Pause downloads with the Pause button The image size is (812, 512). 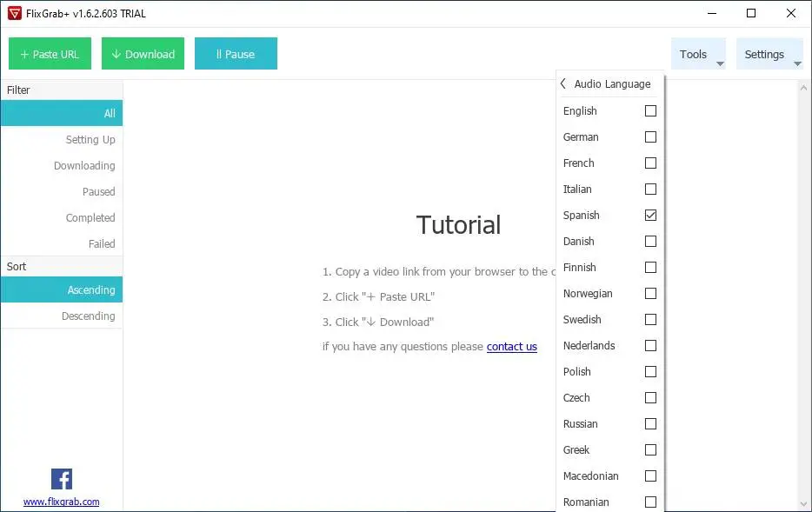coord(236,53)
